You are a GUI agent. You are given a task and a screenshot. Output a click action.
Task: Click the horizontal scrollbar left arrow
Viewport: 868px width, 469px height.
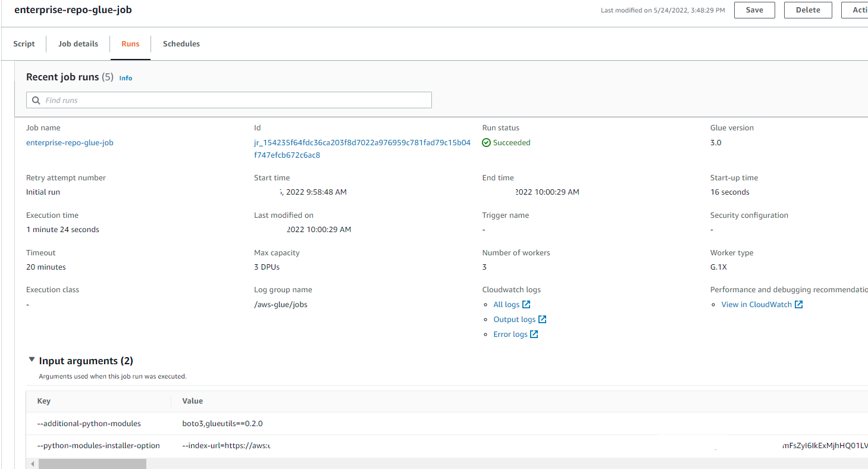32,464
